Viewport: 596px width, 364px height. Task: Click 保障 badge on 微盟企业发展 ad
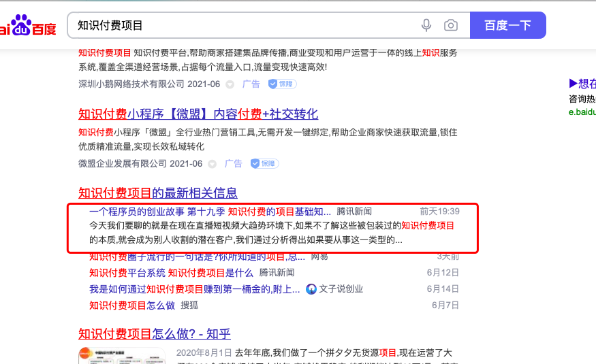pos(264,163)
